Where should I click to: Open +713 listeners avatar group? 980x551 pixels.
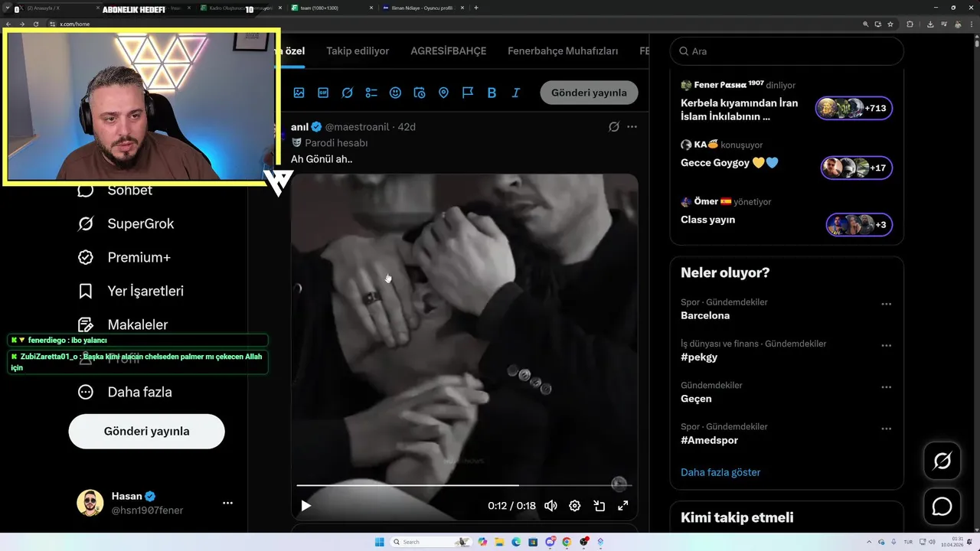click(x=854, y=108)
